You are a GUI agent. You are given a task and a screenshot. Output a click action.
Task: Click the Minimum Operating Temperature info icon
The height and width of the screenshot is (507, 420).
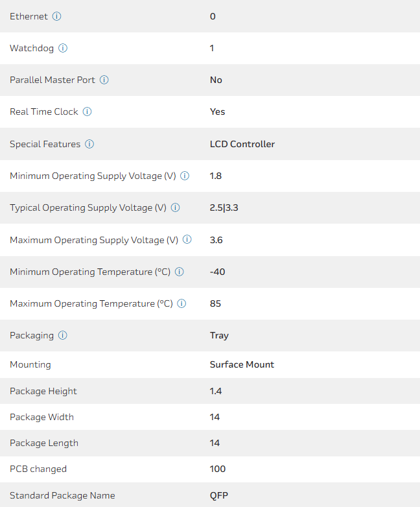tap(180, 272)
